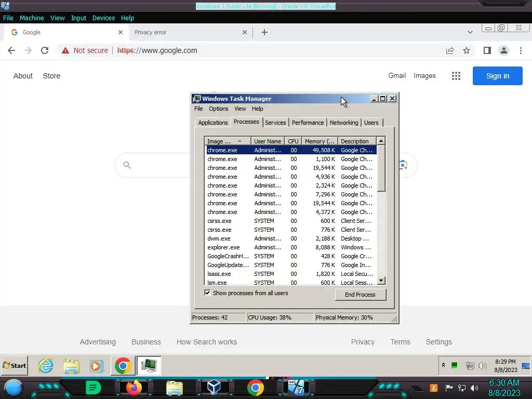The height and width of the screenshot is (399, 532).
Task: Switch to the Performance tab
Action: coord(308,123)
